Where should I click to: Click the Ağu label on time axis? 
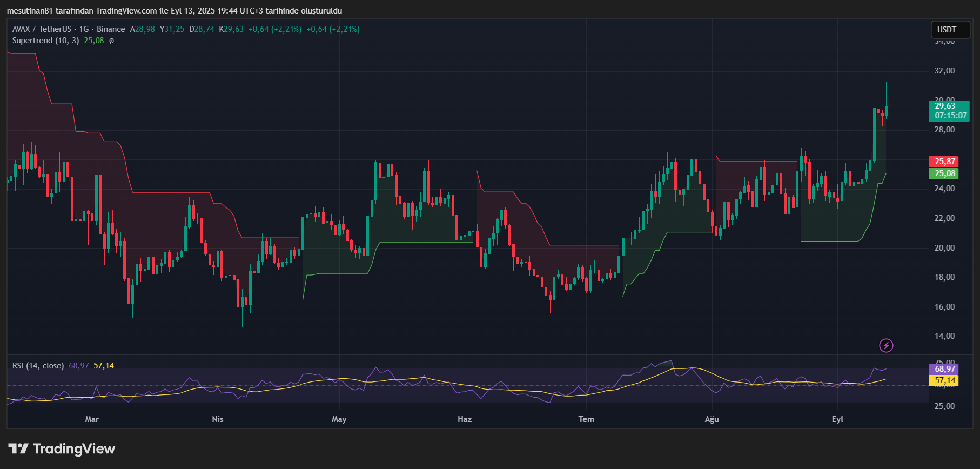(711, 419)
